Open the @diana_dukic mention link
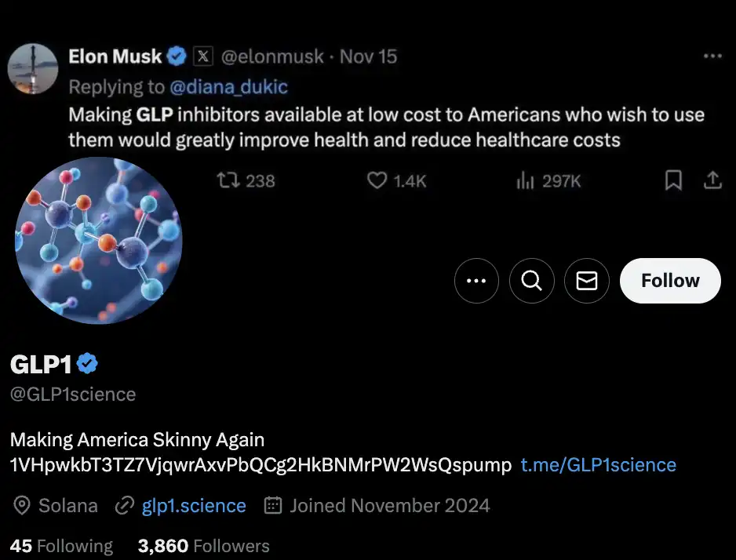This screenshot has height=560, width=736. coord(229,86)
